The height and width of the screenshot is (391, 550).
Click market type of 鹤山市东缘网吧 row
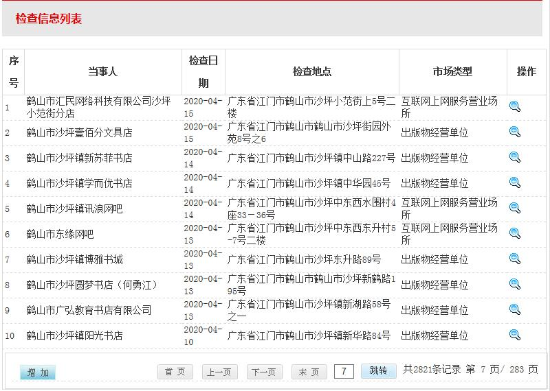[x=449, y=234]
